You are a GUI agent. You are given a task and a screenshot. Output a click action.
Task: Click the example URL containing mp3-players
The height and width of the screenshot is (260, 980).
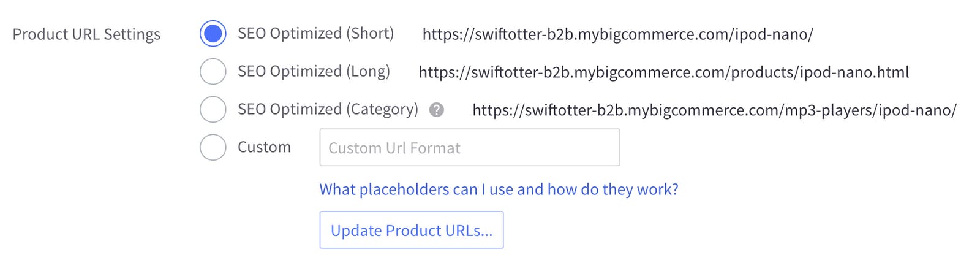(x=714, y=110)
